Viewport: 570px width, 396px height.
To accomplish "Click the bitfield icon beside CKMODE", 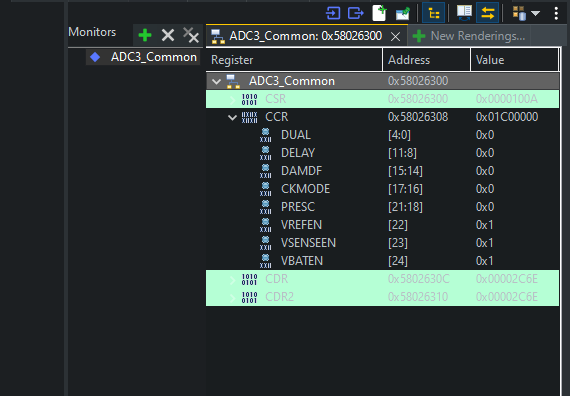I will click(266, 189).
